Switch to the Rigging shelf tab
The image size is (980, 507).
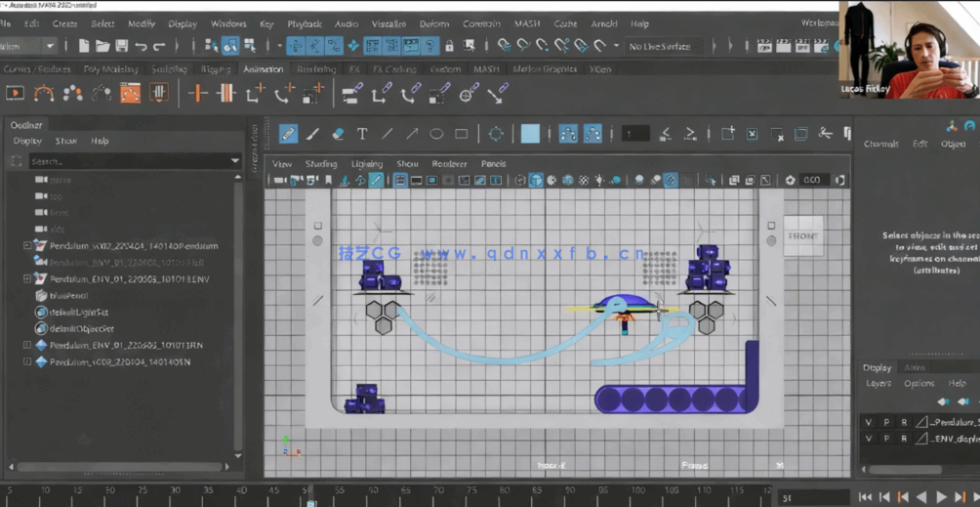pyautogui.click(x=216, y=69)
